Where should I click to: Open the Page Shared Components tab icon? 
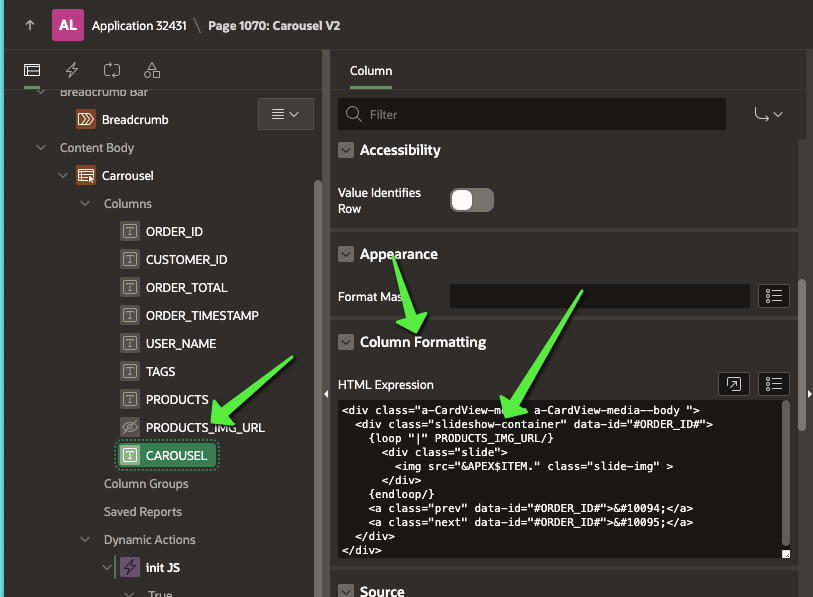152,70
